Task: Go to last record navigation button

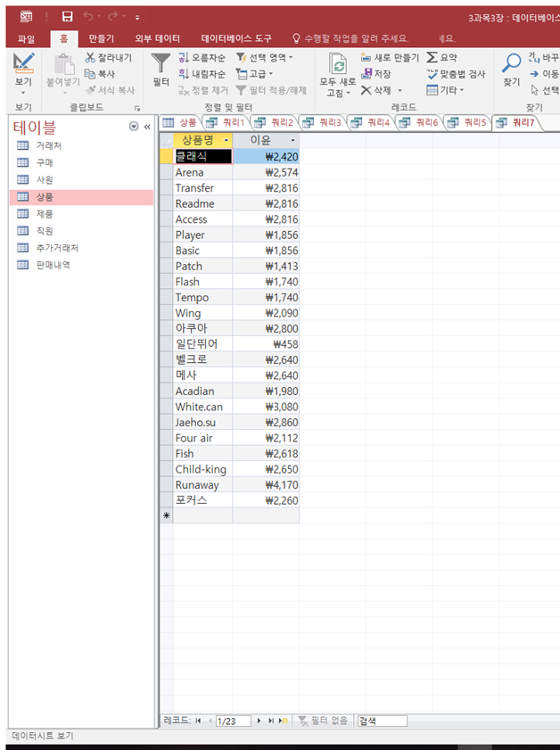Action: (x=271, y=721)
